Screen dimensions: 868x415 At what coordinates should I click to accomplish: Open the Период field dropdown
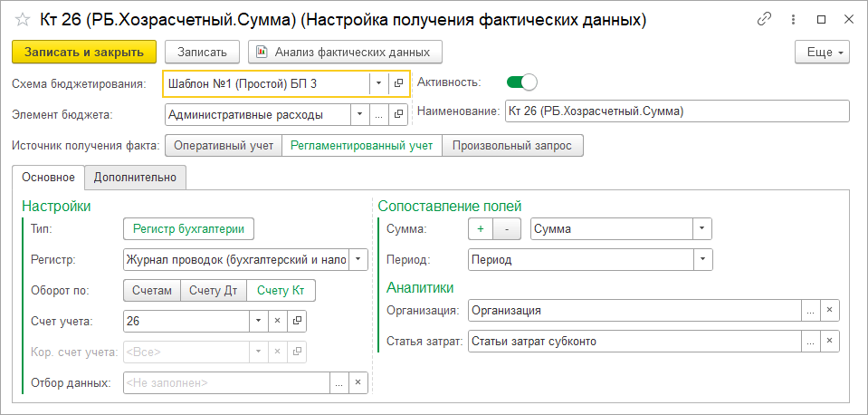click(x=702, y=259)
